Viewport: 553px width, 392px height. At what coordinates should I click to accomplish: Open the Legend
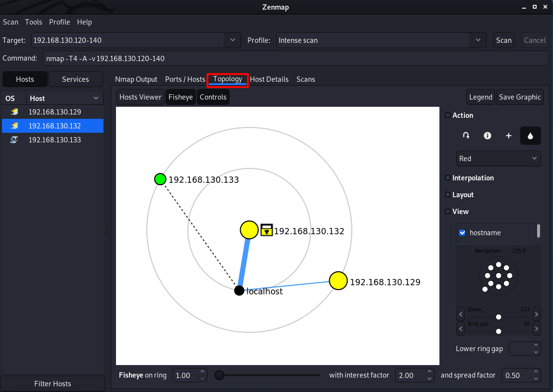[480, 97]
